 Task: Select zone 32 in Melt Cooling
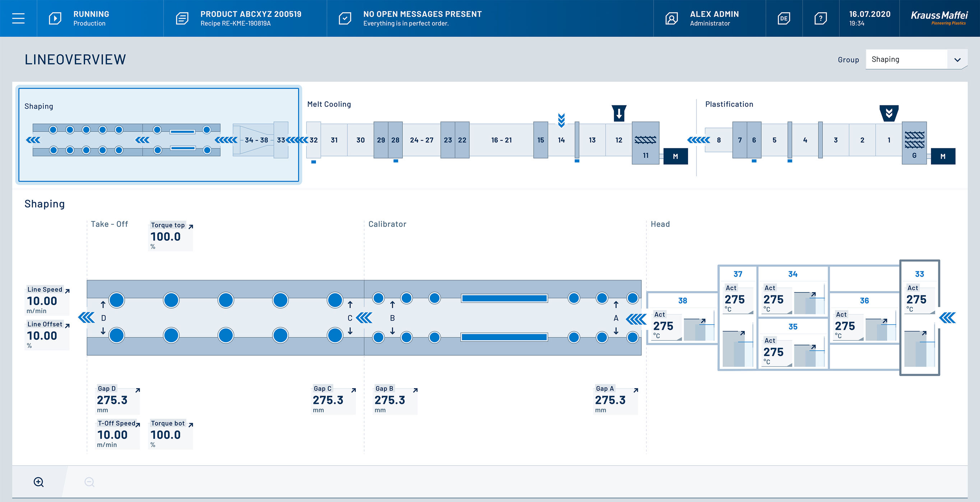(x=313, y=140)
